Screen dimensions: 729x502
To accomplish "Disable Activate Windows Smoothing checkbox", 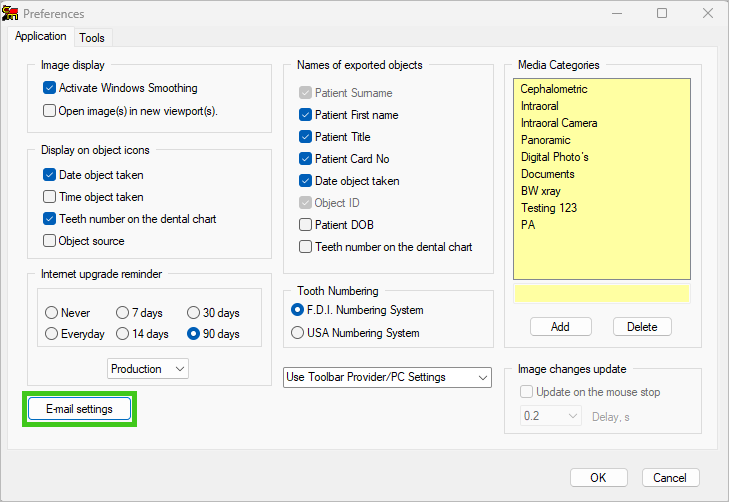I will tap(49, 88).
